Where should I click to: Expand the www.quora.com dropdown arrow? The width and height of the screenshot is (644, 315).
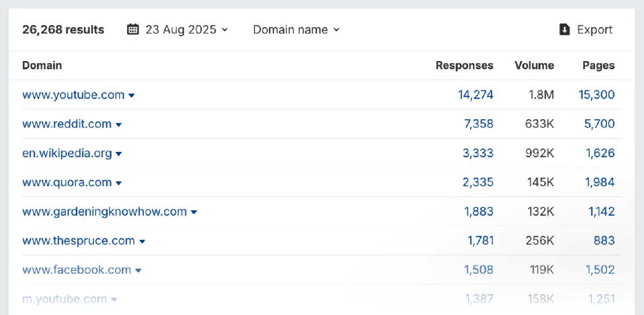coord(119,183)
